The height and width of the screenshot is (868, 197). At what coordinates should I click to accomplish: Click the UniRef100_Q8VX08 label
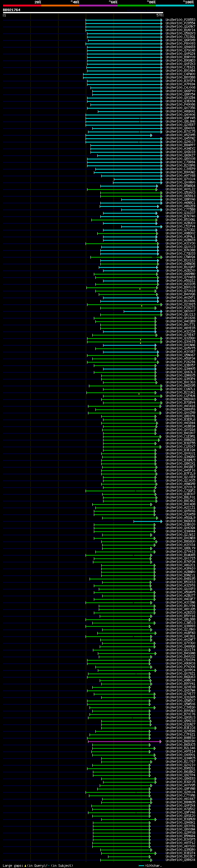click(x=180, y=159)
